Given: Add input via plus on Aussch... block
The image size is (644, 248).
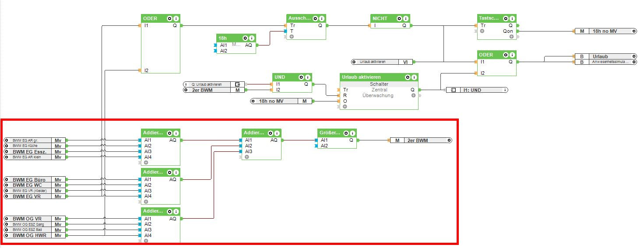Looking at the screenshot, I should tap(292, 37).
